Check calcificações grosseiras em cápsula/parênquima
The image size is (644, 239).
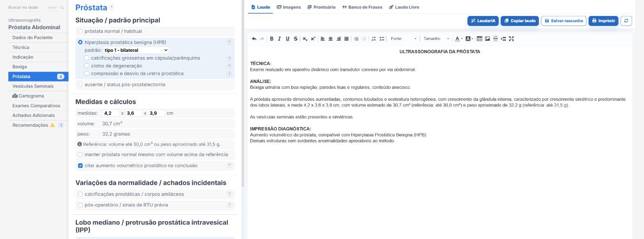(87, 58)
